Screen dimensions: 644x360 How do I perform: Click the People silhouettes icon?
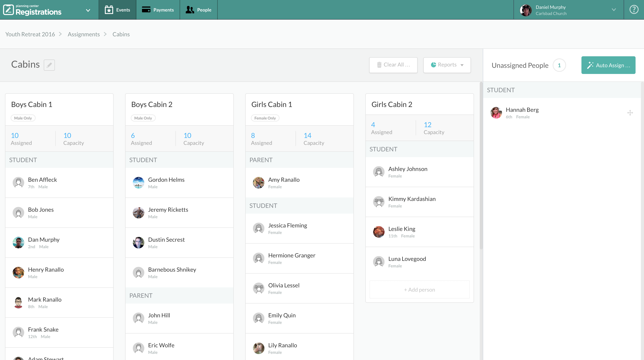pyautogui.click(x=190, y=10)
